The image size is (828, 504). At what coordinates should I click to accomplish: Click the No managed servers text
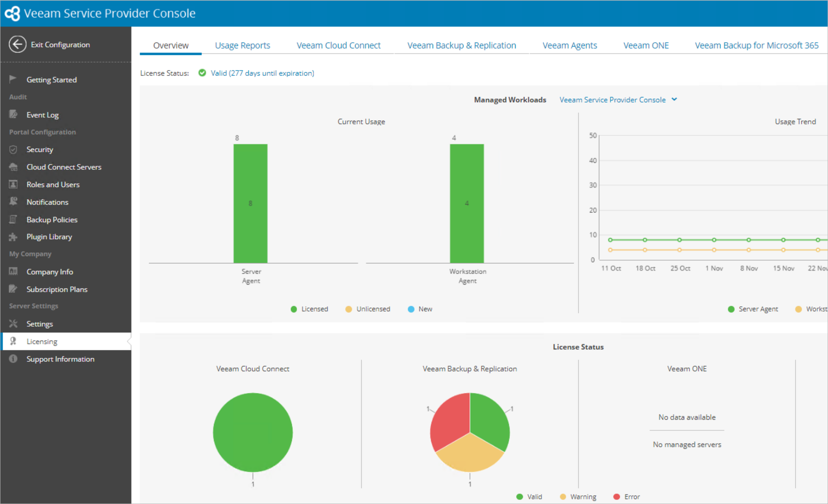687,444
